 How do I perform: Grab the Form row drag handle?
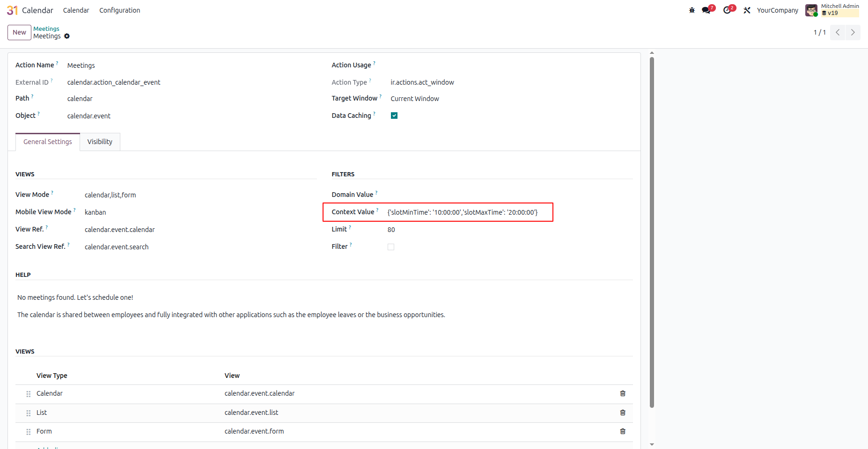click(29, 432)
